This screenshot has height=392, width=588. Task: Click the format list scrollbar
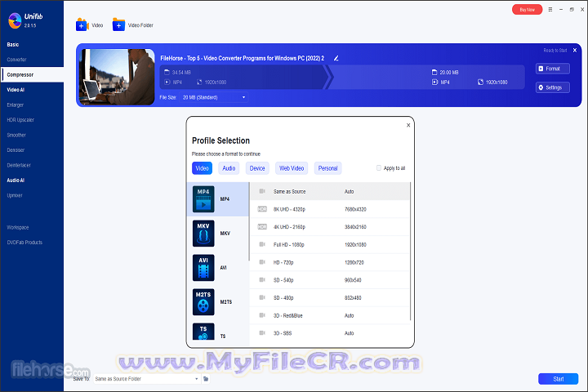coord(248,221)
